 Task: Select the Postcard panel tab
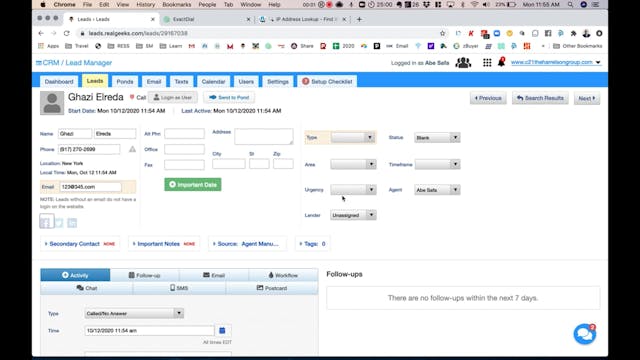pos(272,288)
